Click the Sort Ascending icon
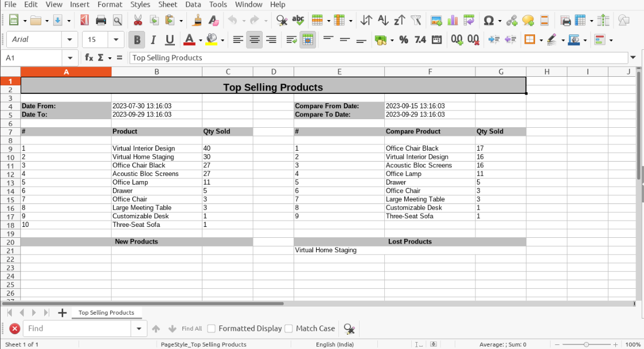This screenshot has width=644, height=349. click(x=383, y=20)
